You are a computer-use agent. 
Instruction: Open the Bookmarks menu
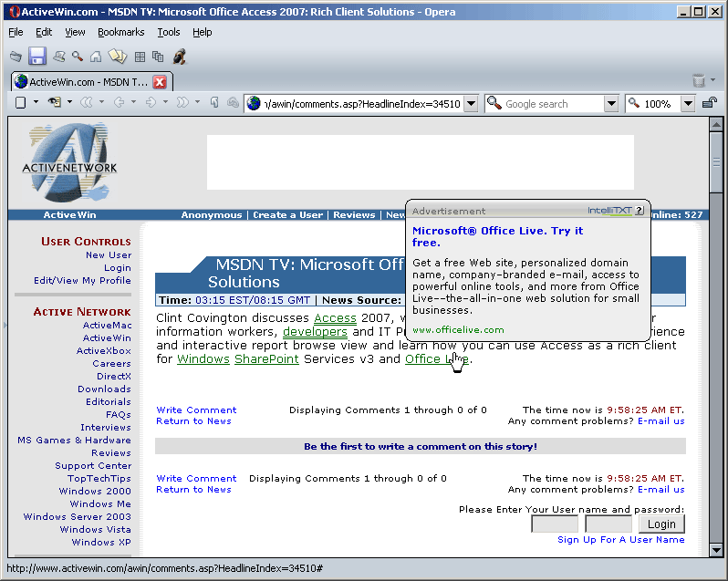[x=120, y=32]
